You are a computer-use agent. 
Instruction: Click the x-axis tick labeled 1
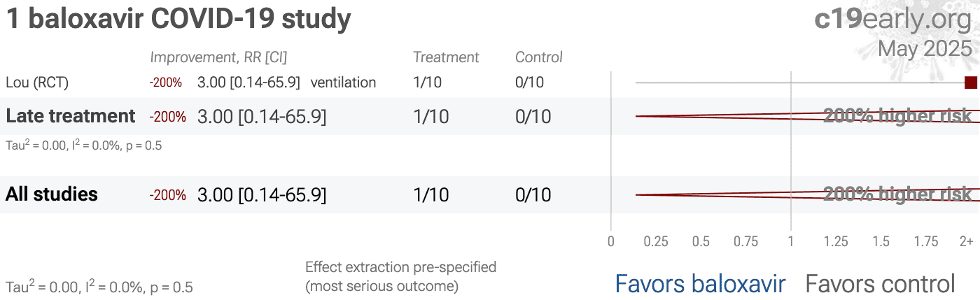(x=791, y=242)
